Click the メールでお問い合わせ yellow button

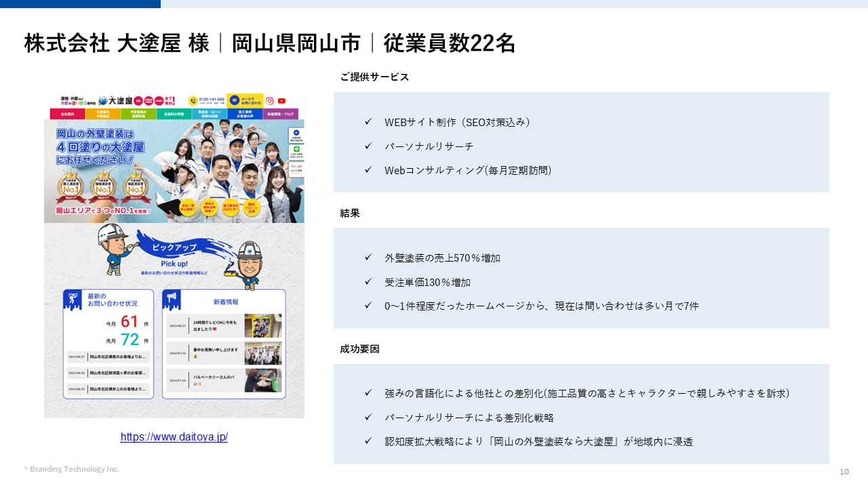[x=245, y=100]
